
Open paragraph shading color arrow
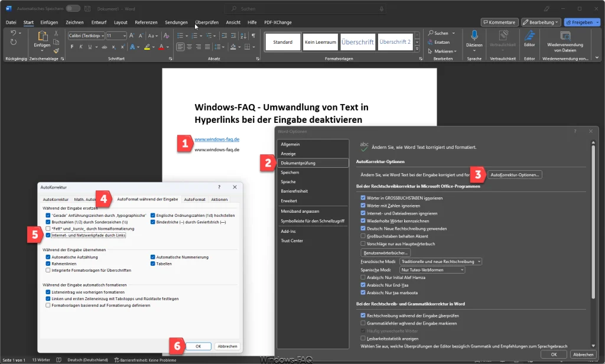(239, 47)
